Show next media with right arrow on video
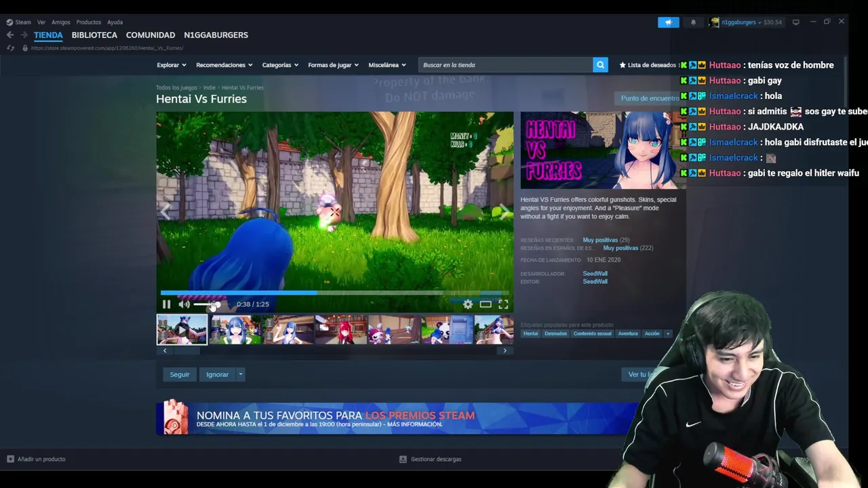 [x=504, y=211]
